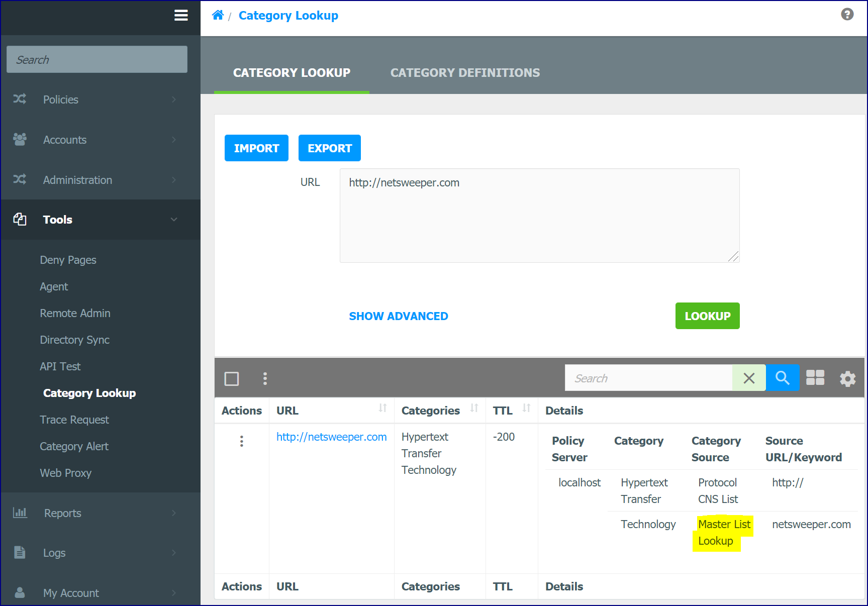Open Category Alert in sidebar
This screenshot has width=868, height=606.
(x=74, y=446)
